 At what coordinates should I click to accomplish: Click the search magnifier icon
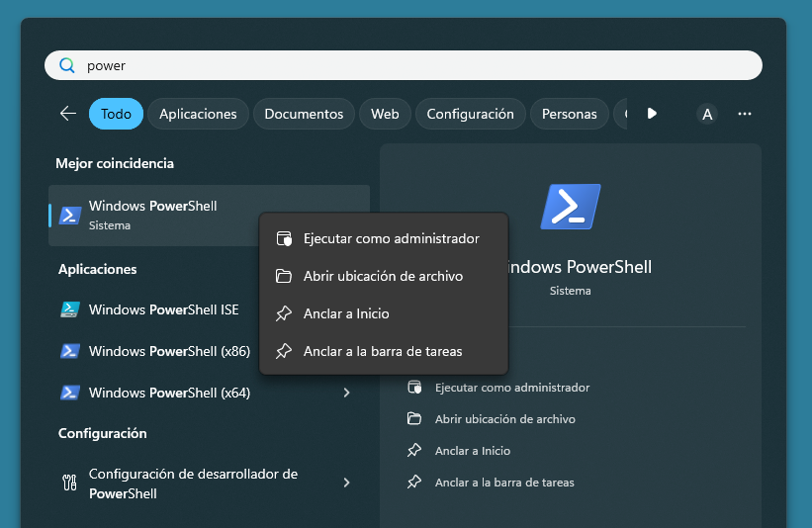67,65
